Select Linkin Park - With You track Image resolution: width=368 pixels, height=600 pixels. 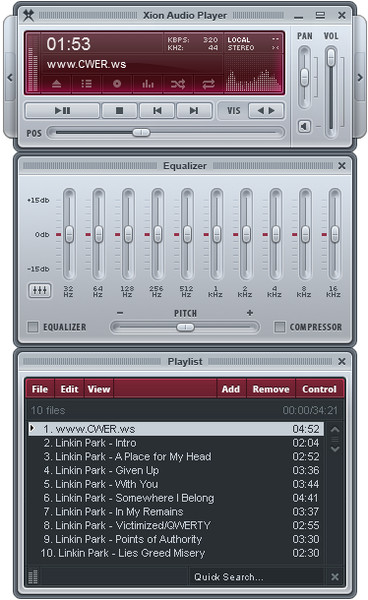click(x=176, y=484)
